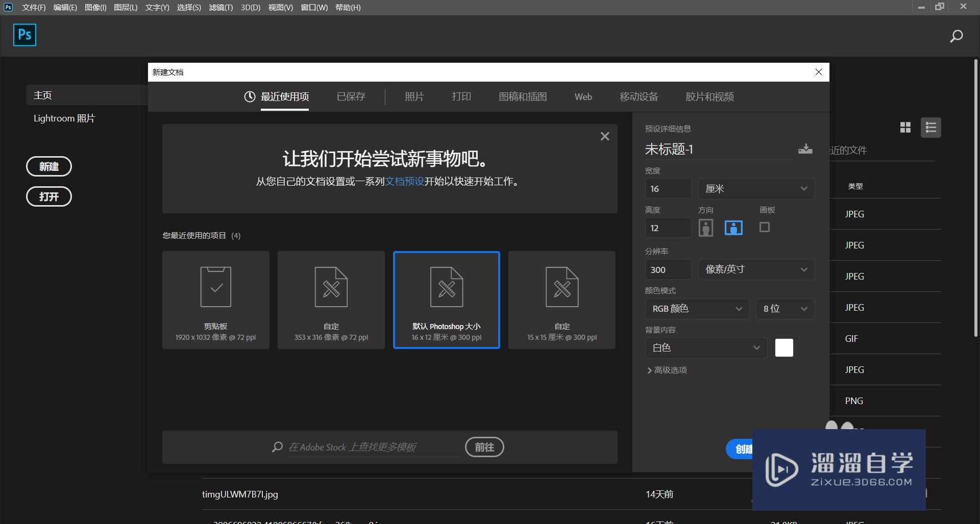Viewport: 980px width, 524px height.
Task: Switch to the 最近使用项 tab
Action: [284, 97]
